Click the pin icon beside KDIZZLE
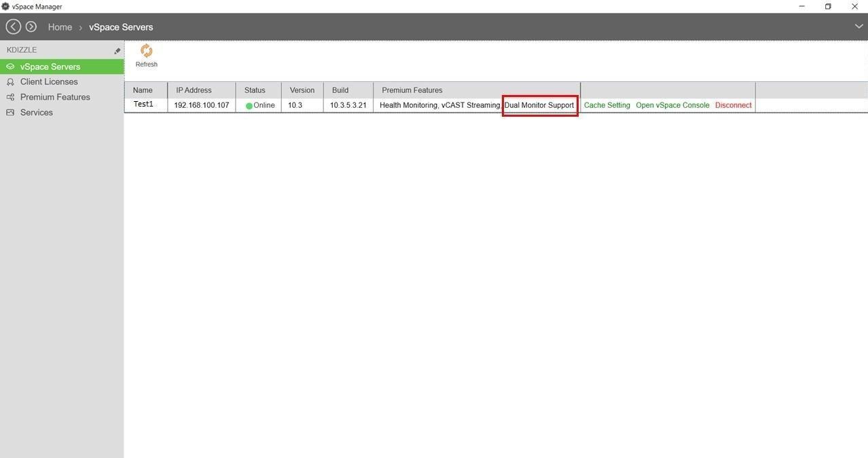The image size is (868, 458). click(117, 51)
